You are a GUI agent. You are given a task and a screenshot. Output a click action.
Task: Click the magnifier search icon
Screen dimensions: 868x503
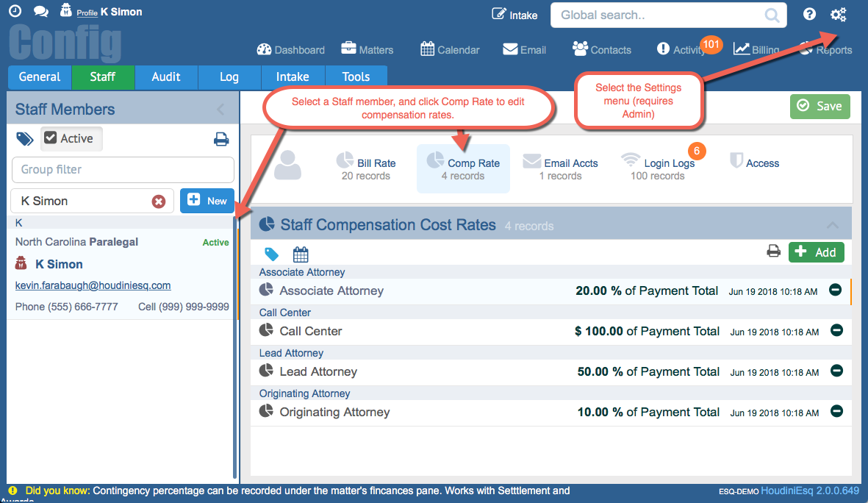coord(772,15)
